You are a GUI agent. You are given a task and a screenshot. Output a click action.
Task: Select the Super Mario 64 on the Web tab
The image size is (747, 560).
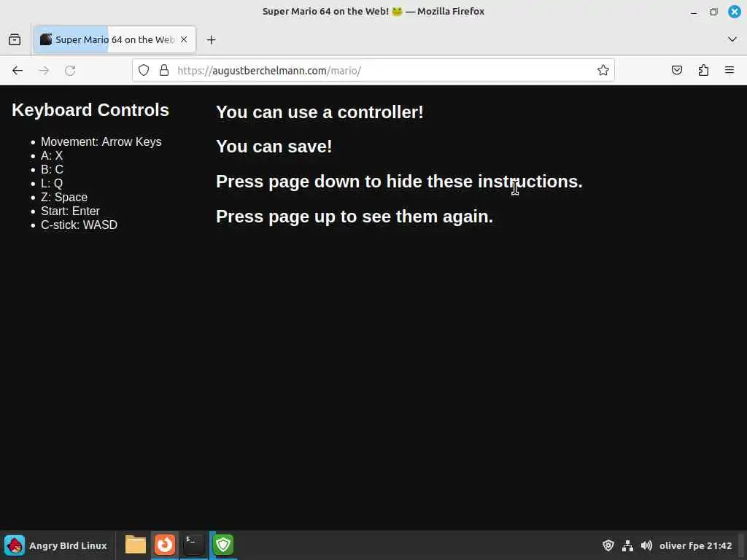[115, 39]
